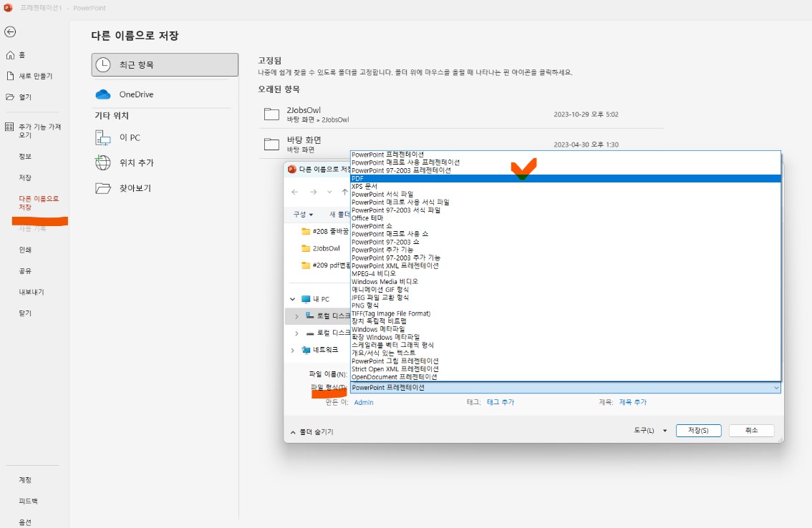Click the 취소 cancel button
Viewport: 812px width, 528px height.
(751, 431)
